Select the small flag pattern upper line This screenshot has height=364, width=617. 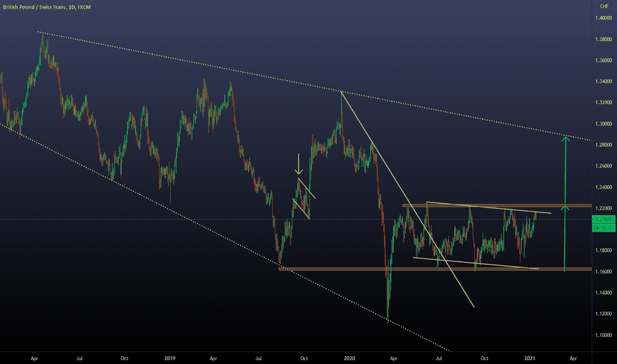pos(307,189)
